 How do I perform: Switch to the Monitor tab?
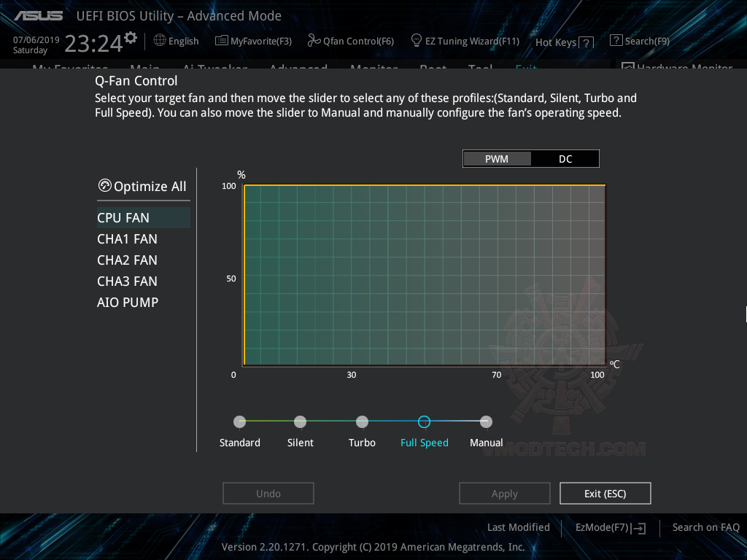click(x=373, y=69)
